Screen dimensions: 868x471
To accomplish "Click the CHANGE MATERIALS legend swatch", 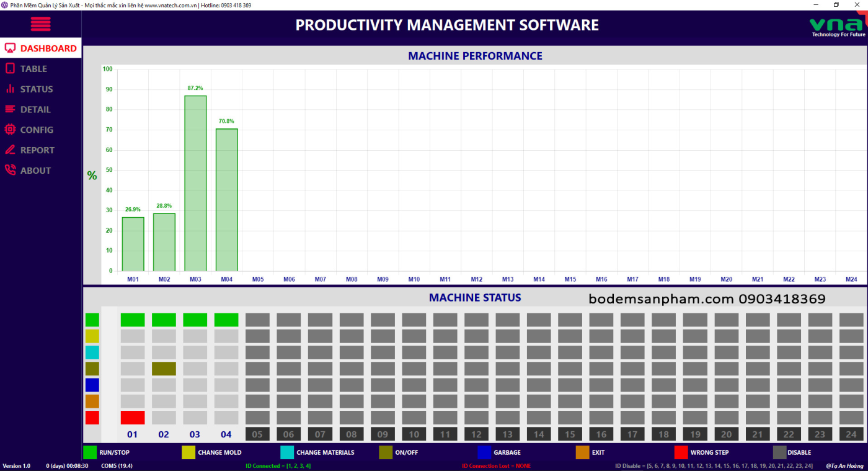I will pyautogui.click(x=287, y=452).
